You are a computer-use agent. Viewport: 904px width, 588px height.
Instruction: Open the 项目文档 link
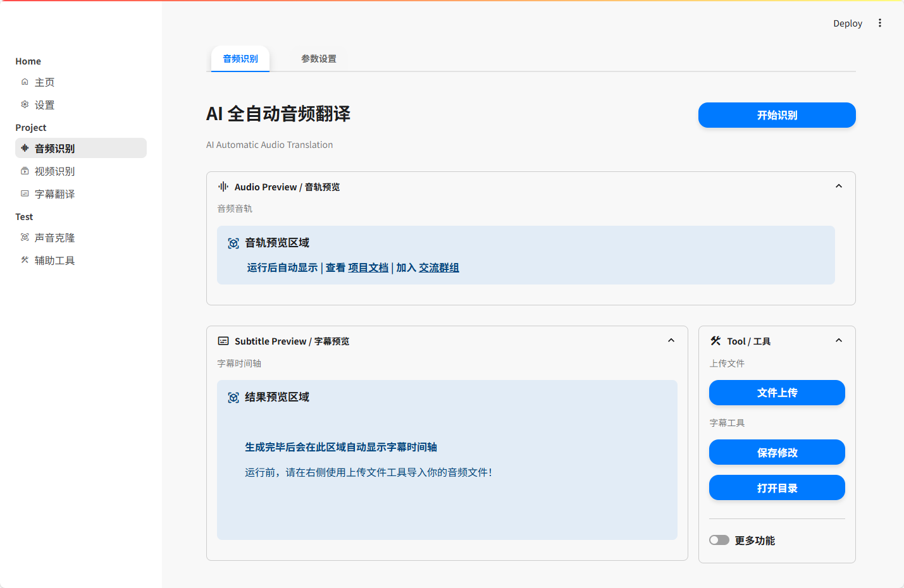click(x=368, y=268)
